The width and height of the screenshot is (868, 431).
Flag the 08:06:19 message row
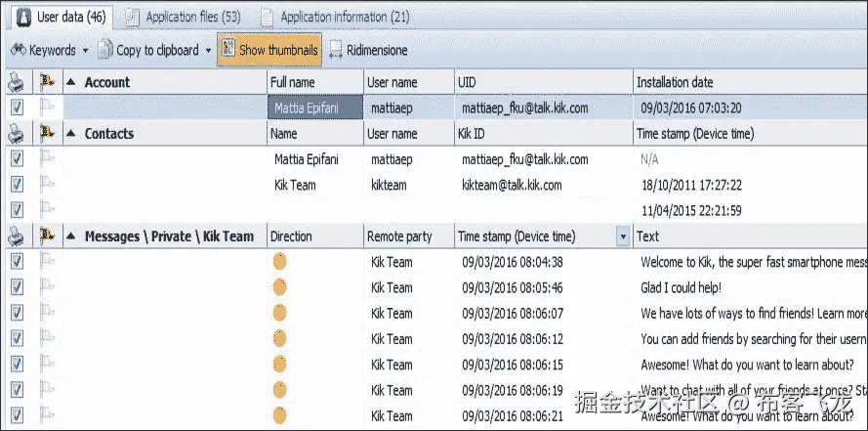(x=48, y=389)
